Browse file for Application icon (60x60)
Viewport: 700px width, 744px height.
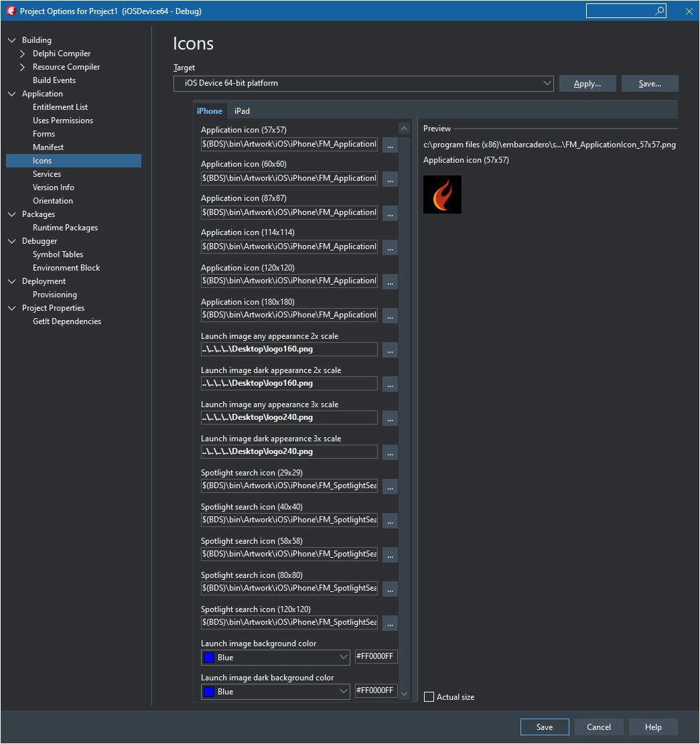[390, 179]
